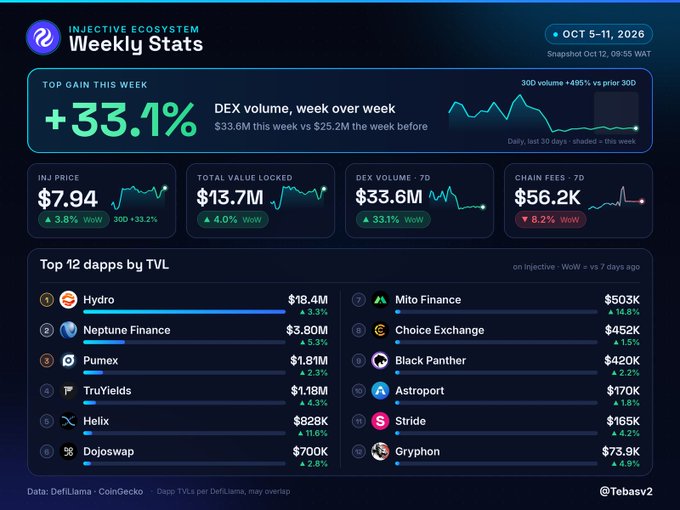Click Helix's 11.6% change value

pyautogui.click(x=313, y=433)
